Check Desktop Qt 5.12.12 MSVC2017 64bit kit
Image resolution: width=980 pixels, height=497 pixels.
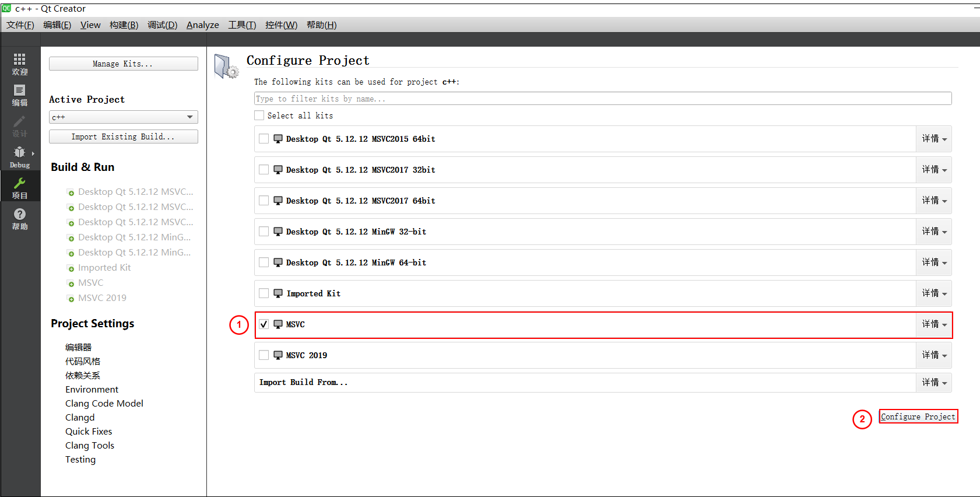(264, 201)
